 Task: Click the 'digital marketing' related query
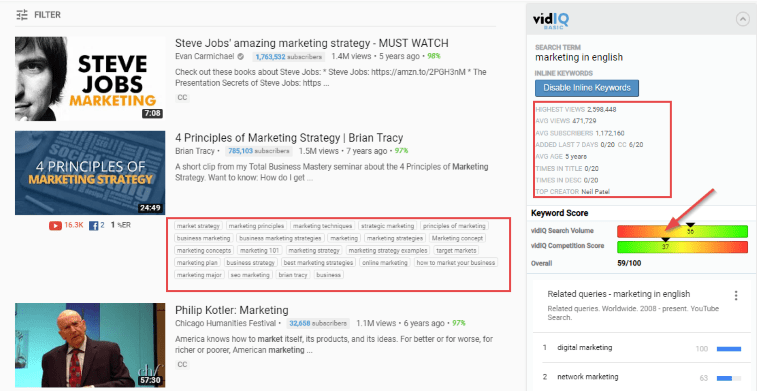[x=584, y=348]
